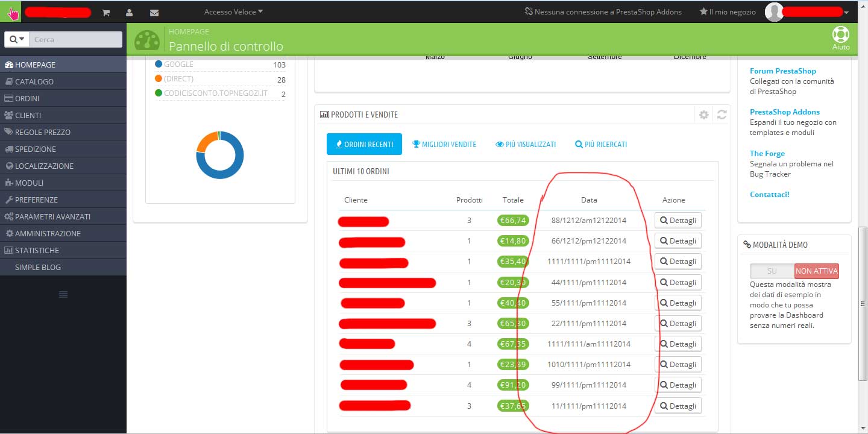Click the traffic sources donut chart

pos(220,155)
